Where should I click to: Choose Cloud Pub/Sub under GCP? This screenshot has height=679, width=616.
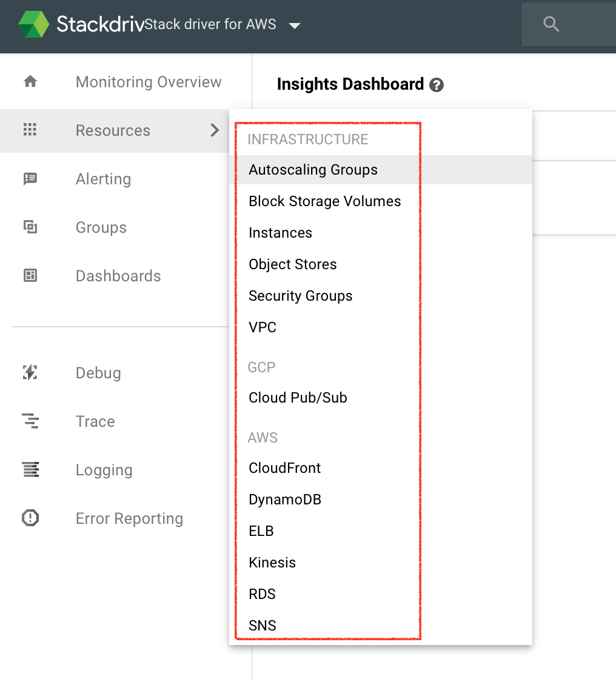[x=298, y=398]
